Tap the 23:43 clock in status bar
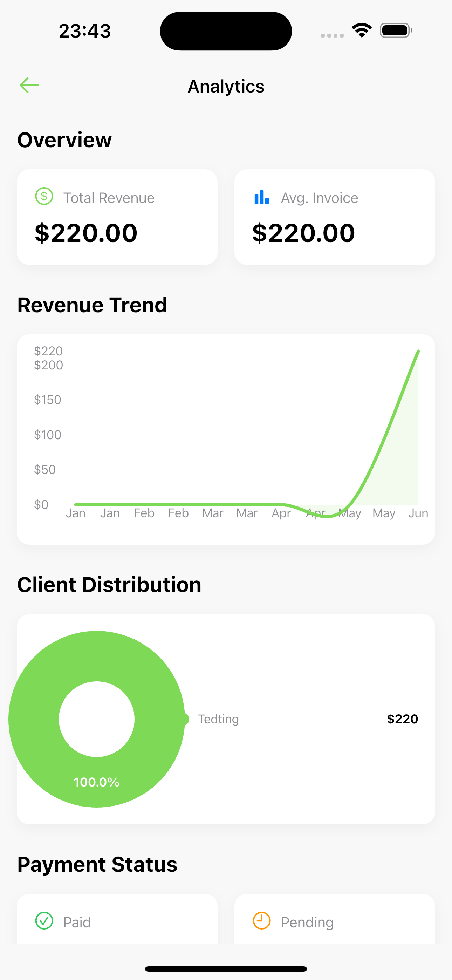 [85, 31]
